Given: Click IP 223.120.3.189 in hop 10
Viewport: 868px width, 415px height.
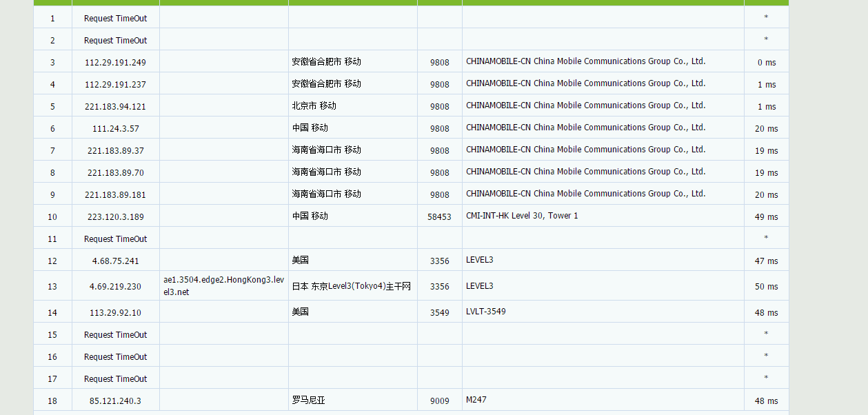Looking at the screenshot, I should (x=115, y=216).
